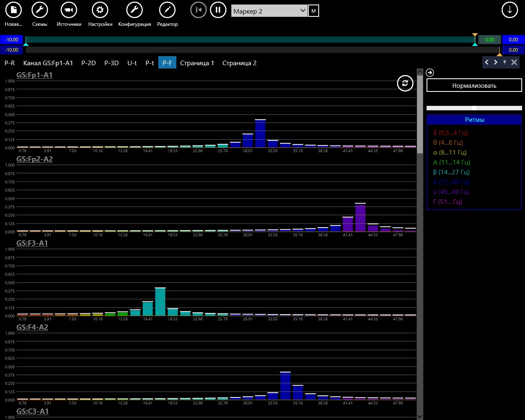
Task: Switch to the P-3D tab
Action: coord(112,63)
